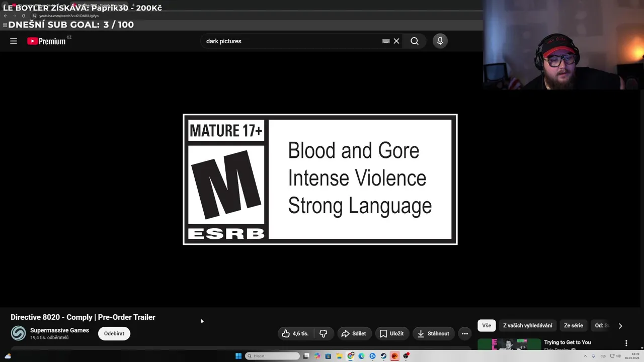
Task: Switch to Google Chrome in taskbar
Action: pos(351,356)
